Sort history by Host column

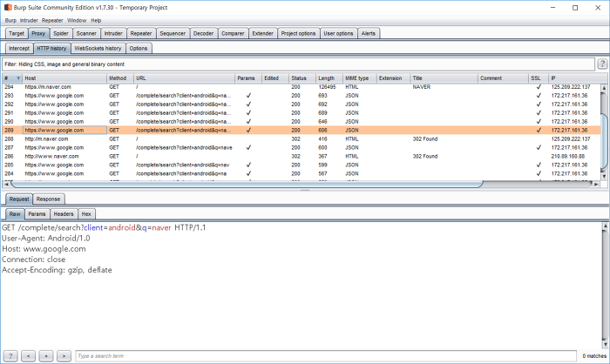click(x=64, y=78)
